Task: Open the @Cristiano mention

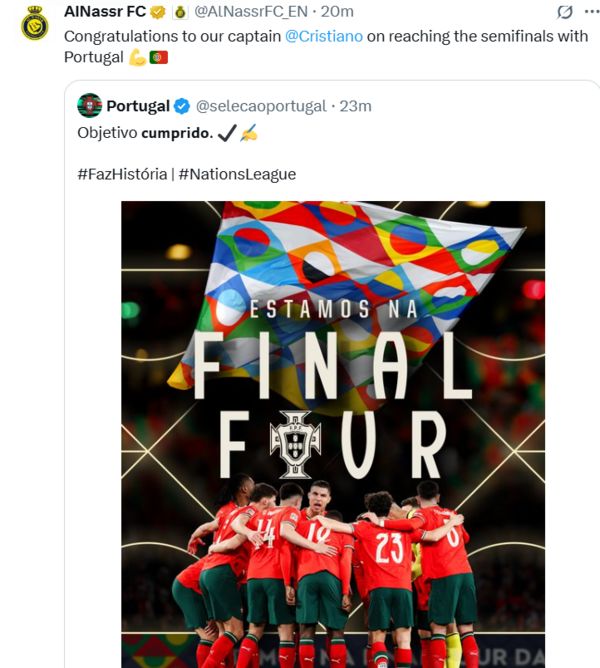Action: 323,36
